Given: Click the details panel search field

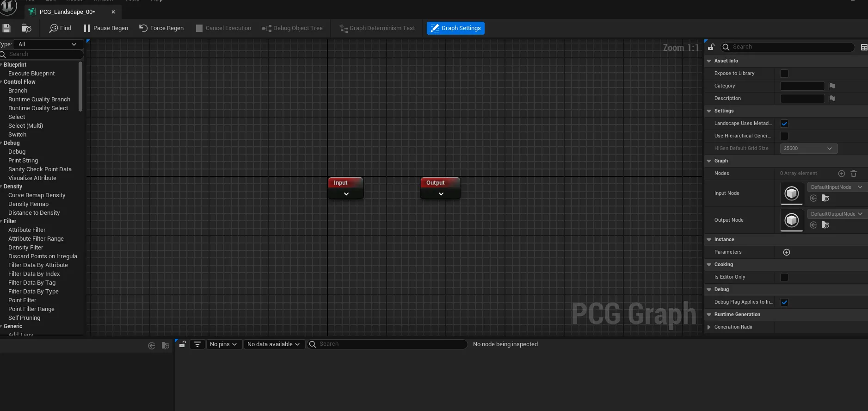Looking at the screenshot, I should coord(788,47).
